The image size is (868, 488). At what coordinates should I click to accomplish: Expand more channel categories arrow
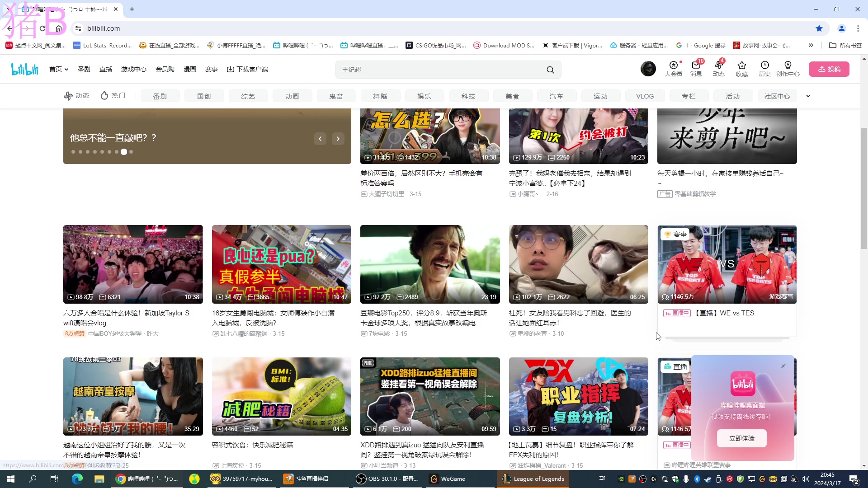pyautogui.click(x=808, y=96)
